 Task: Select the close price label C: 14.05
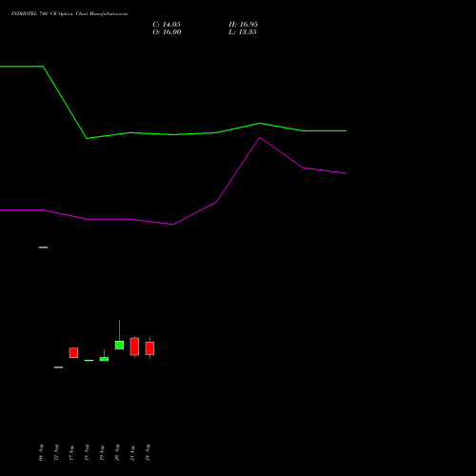pyautogui.click(x=167, y=25)
